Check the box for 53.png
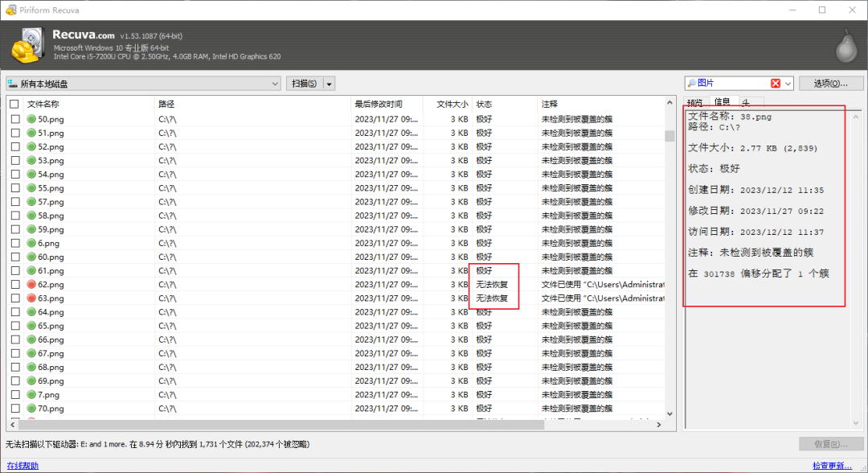 (15, 161)
